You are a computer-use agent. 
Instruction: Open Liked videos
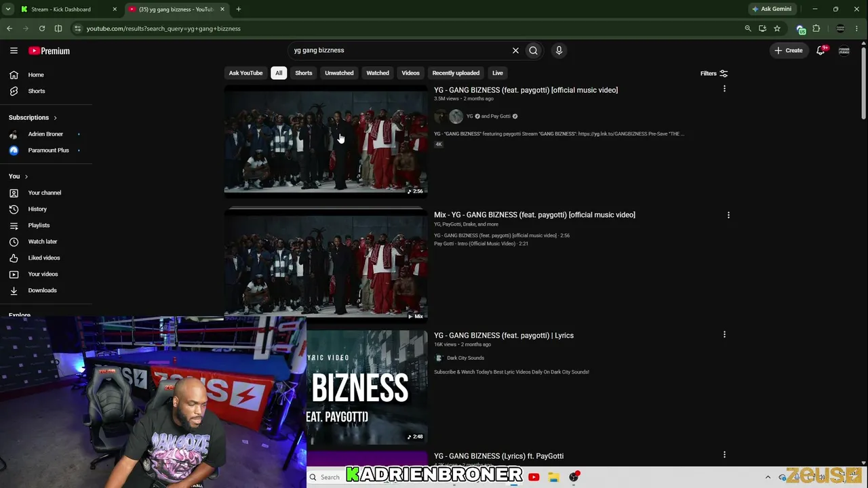(45, 258)
